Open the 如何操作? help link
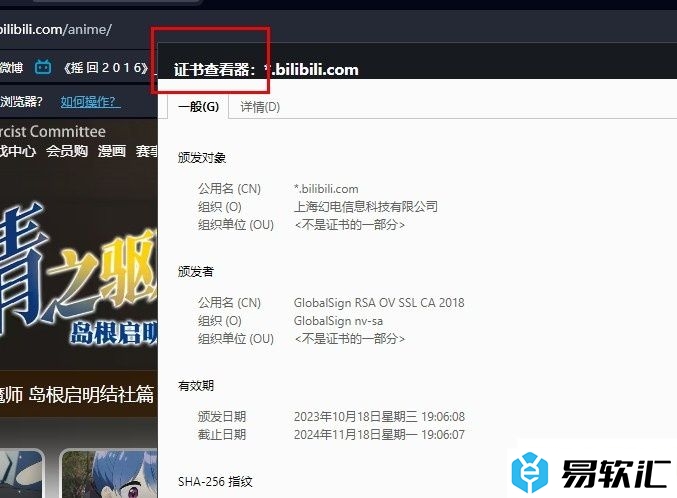677x498 pixels. point(90,102)
